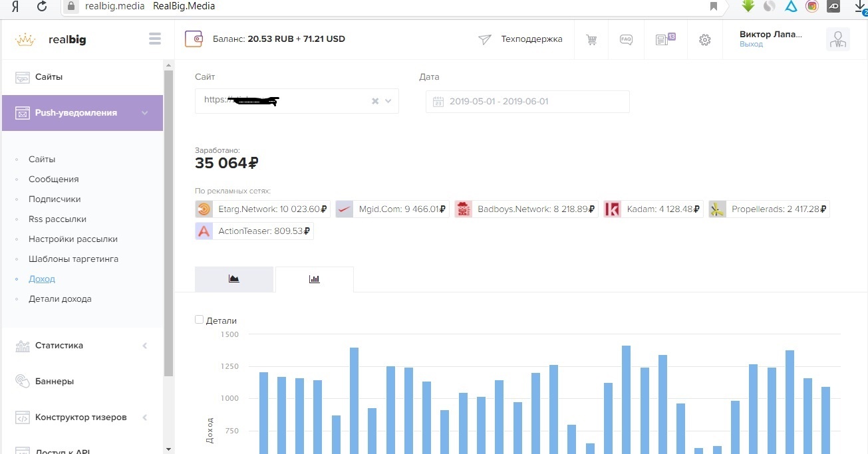Open the news icon with badge 13
This screenshot has height=454, width=868.
(x=664, y=39)
